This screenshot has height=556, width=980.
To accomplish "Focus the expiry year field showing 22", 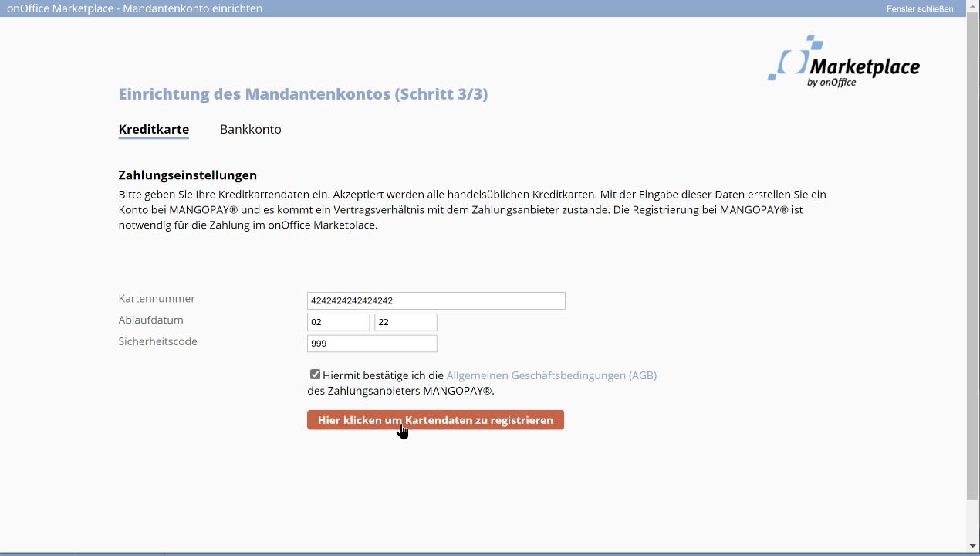I will click(405, 323).
